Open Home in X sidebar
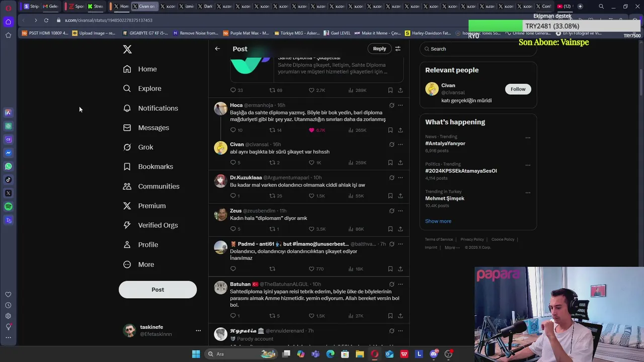The image size is (644, 362). pos(140,69)
